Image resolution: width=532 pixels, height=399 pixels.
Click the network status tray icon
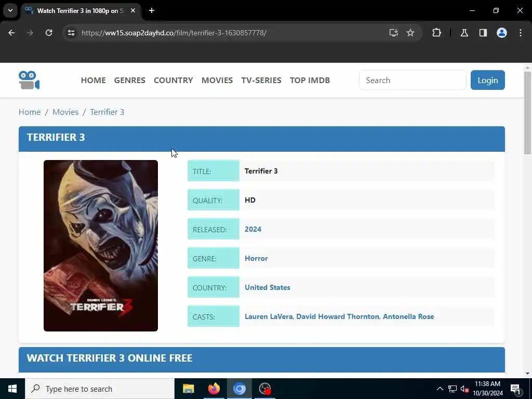[453, 389]
